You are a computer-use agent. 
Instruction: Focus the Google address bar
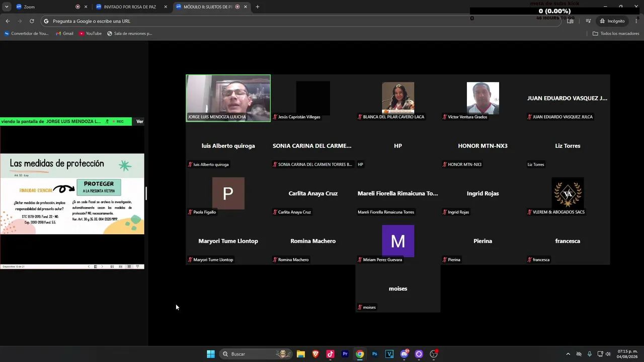[x=302, y=21]
